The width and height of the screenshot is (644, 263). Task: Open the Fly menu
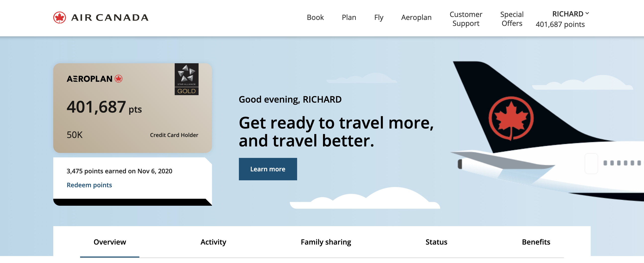pyautogui.click(x=378, y=17)
